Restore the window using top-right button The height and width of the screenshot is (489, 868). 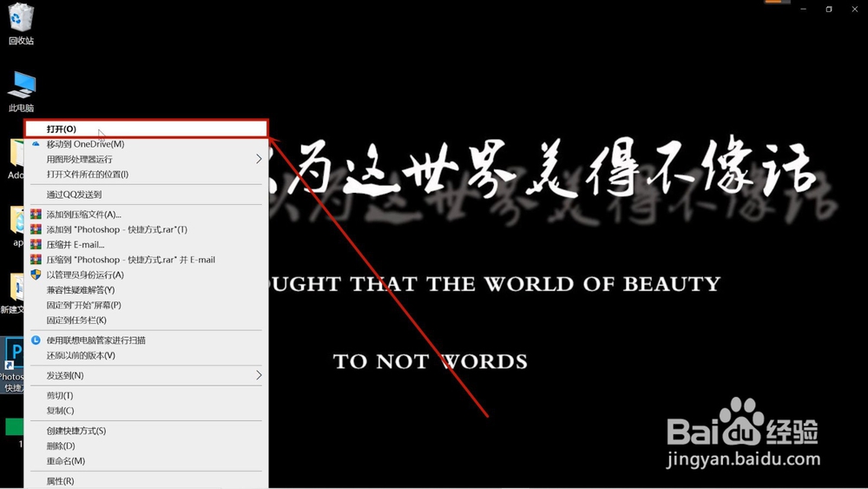click(x=829, y=9)
